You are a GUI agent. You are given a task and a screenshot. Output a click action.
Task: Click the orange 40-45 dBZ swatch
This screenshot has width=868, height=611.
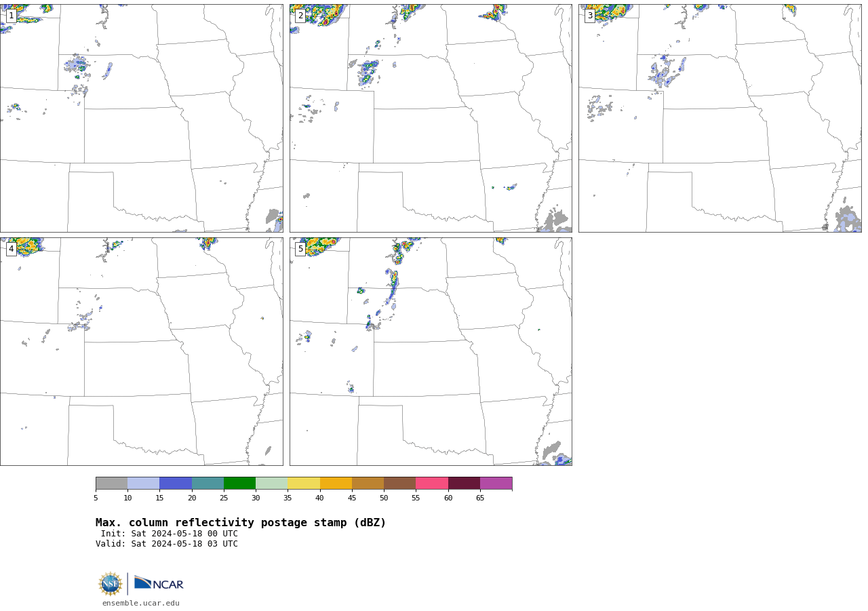(x=336, y=483)
